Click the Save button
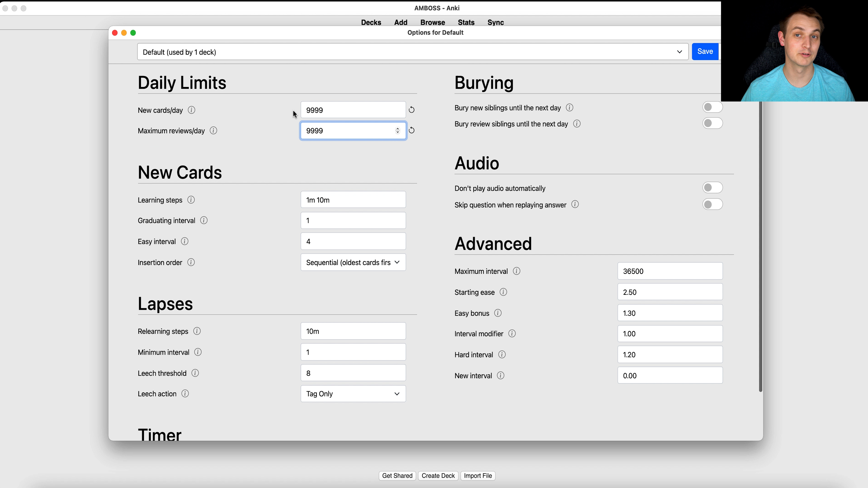 click(705, 51)
